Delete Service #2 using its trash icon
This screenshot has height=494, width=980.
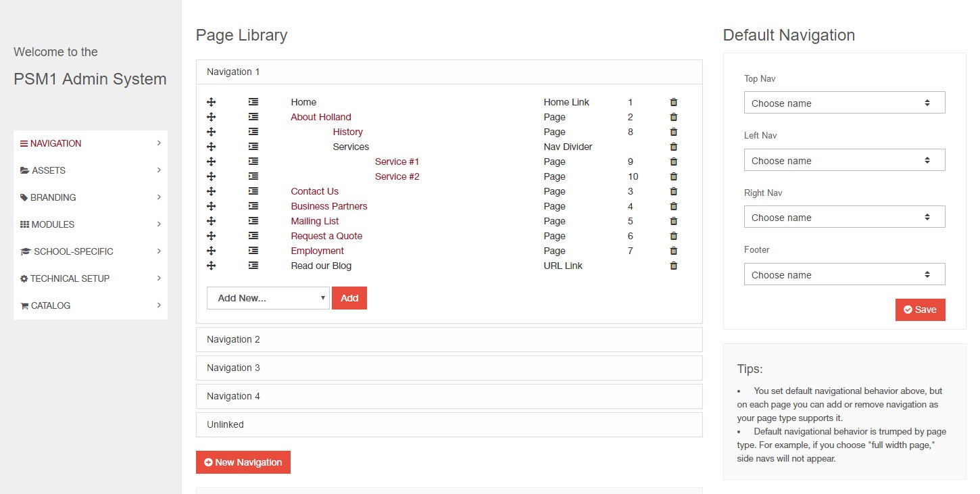click(673, 176)
